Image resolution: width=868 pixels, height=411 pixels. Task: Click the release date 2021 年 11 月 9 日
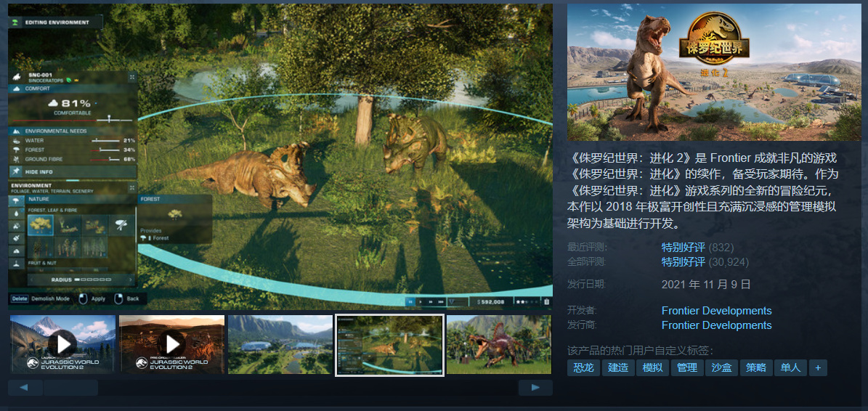(706, 285)
